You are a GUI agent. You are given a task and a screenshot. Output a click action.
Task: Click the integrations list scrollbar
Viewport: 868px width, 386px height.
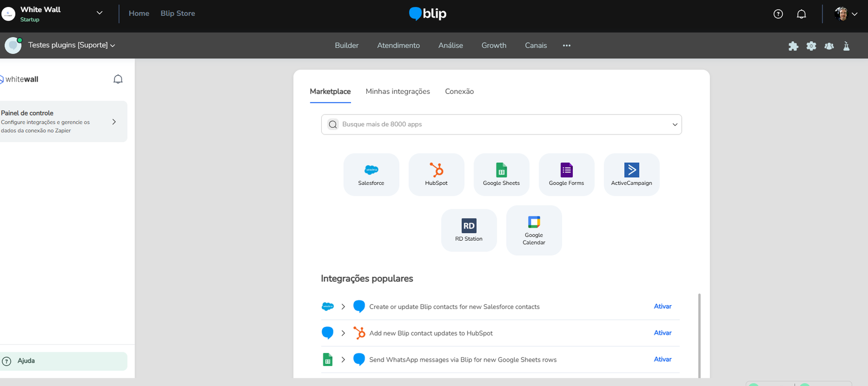(699, 335)
